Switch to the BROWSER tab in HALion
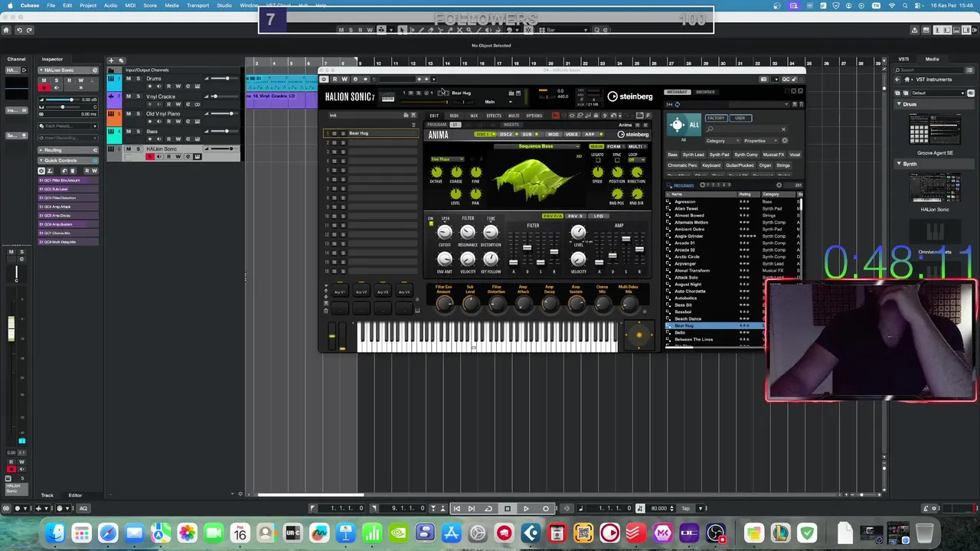 705,92
